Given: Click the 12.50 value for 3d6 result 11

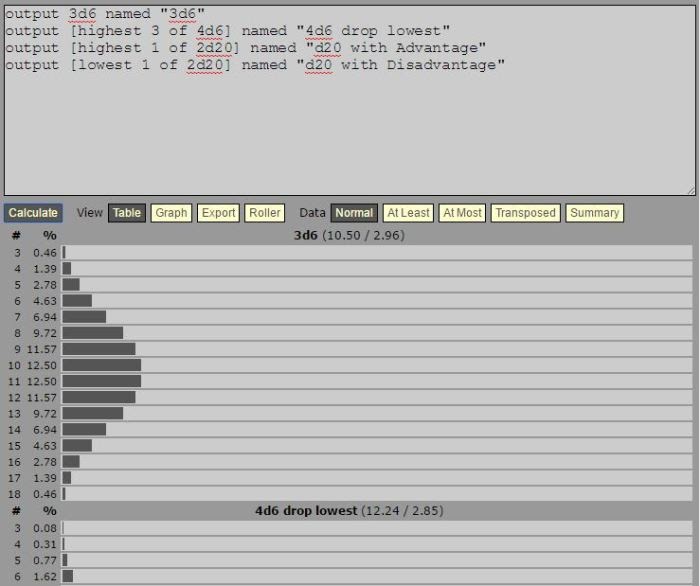Looking at the screenshot, I should tap(42, 382).
